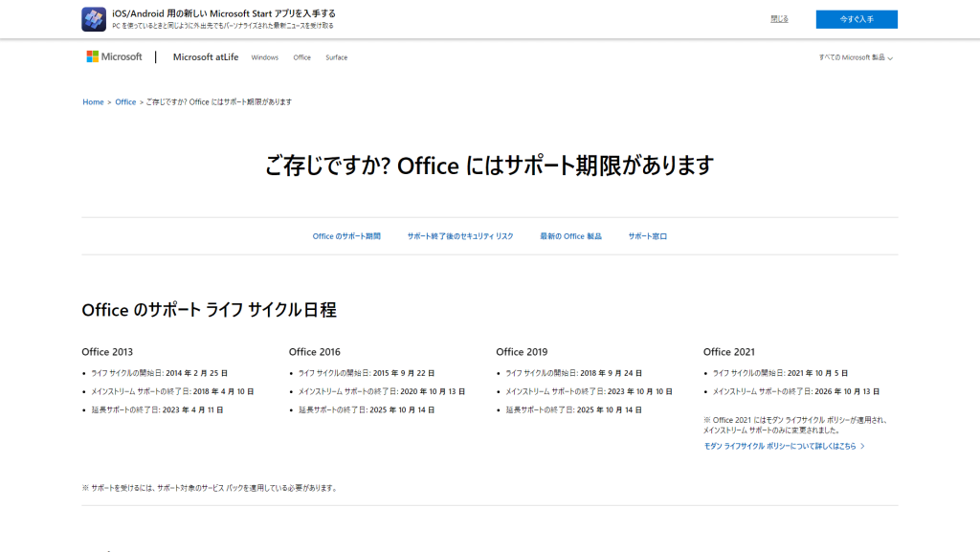The width and height of the screenshot is (980, 552).
Task: Open the Windows nav menu item
Action: coord(265,57)
